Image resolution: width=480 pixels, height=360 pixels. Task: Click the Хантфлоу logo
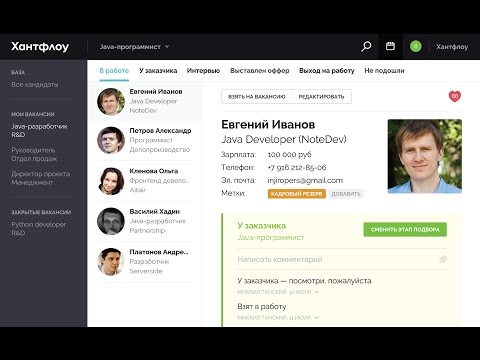tap(40, 47)
